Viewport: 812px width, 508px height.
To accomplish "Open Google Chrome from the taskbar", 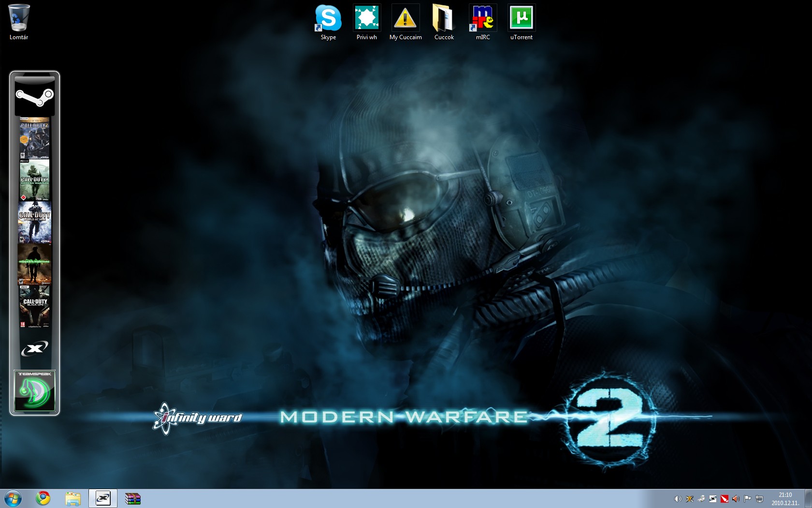I will 43,498.
